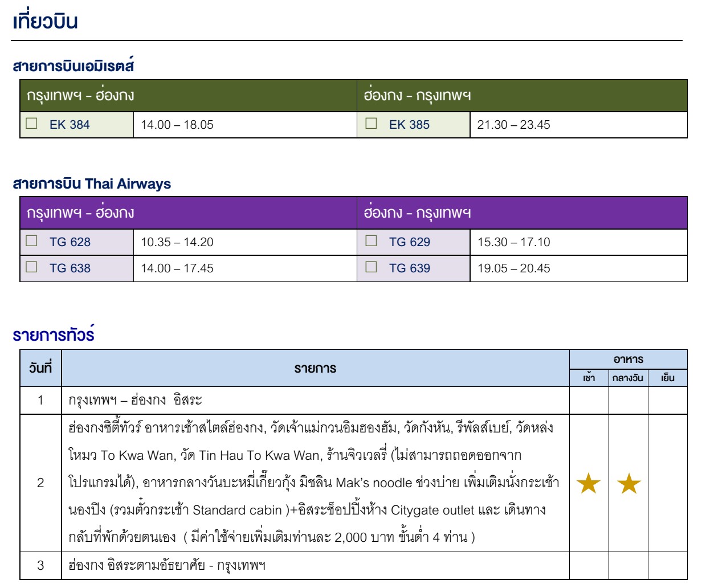Screen dimensions: 702x588
Task: Select the time 15.30 – 17.10
Action: pos(514,242)
